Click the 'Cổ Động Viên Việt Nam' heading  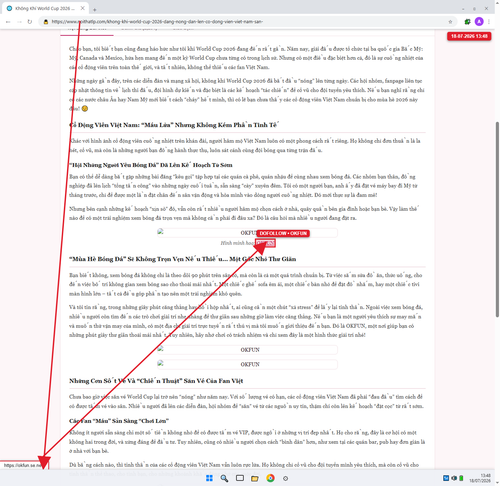click(x=174, y=125)
